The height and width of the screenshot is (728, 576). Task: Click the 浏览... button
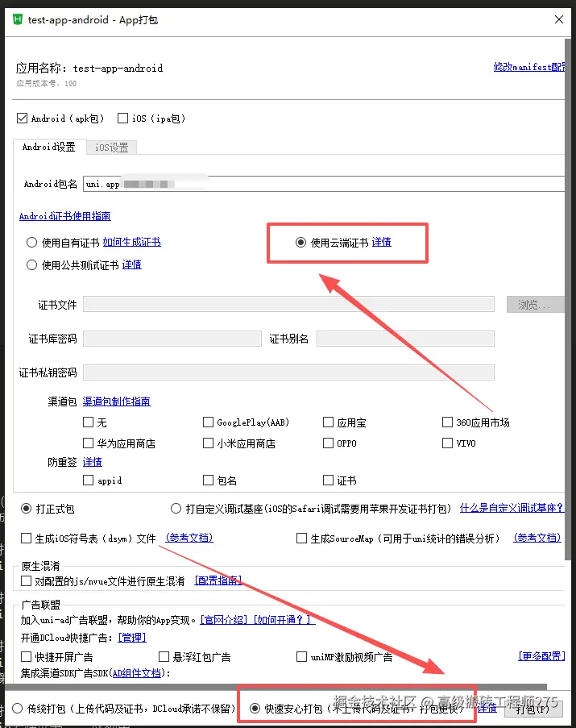click(x=535, y=305)
